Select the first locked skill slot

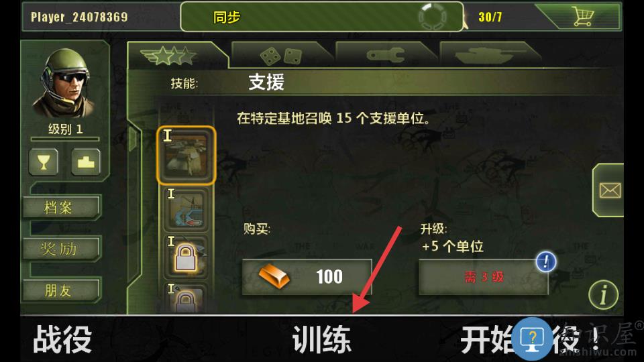pyautogui.click(x=186, y=257)
